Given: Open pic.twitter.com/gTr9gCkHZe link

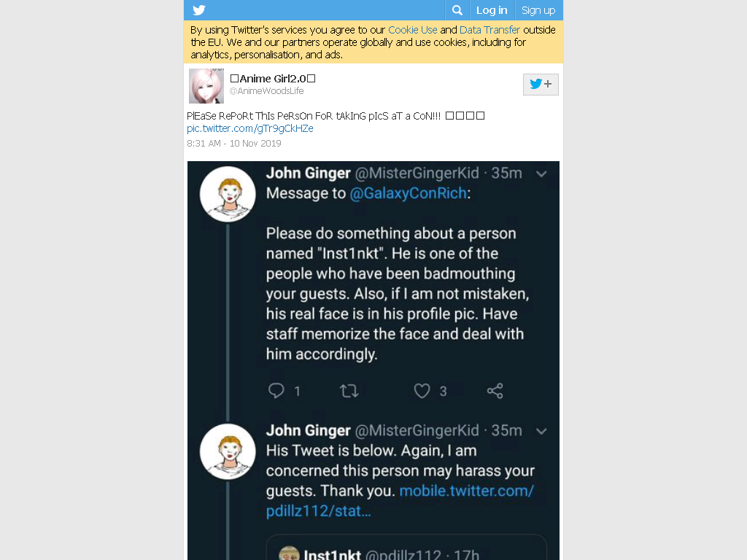Looking at the screenshot, I should click(x=250, y=128).
